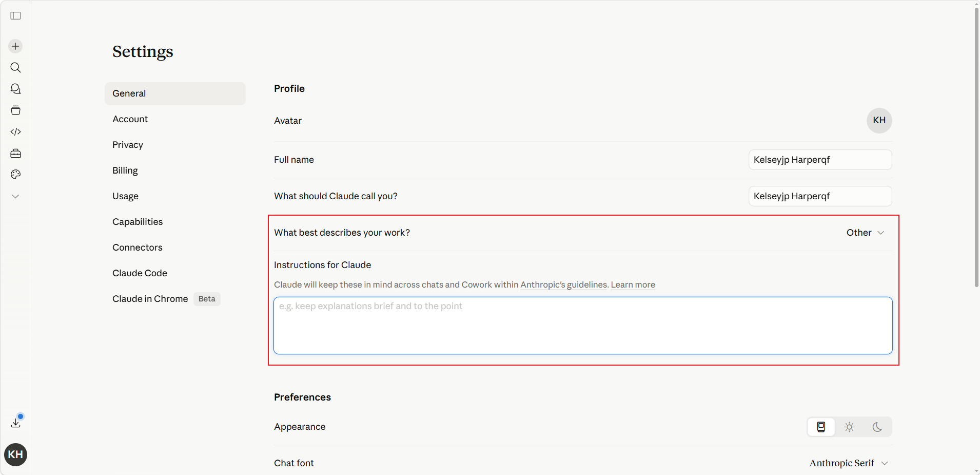Viewport: 980px width, 475px height.
Task: Open Connectors settings
Action: pos(175,248)
